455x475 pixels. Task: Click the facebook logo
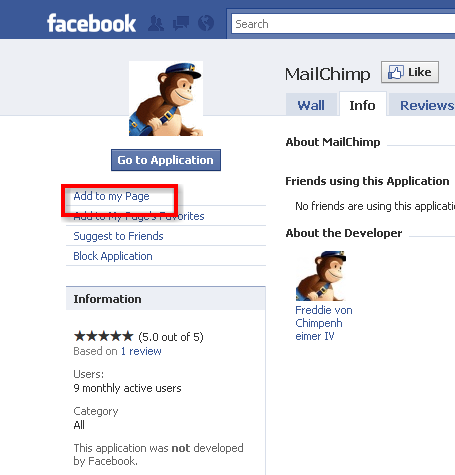click(x=91, y=23)
